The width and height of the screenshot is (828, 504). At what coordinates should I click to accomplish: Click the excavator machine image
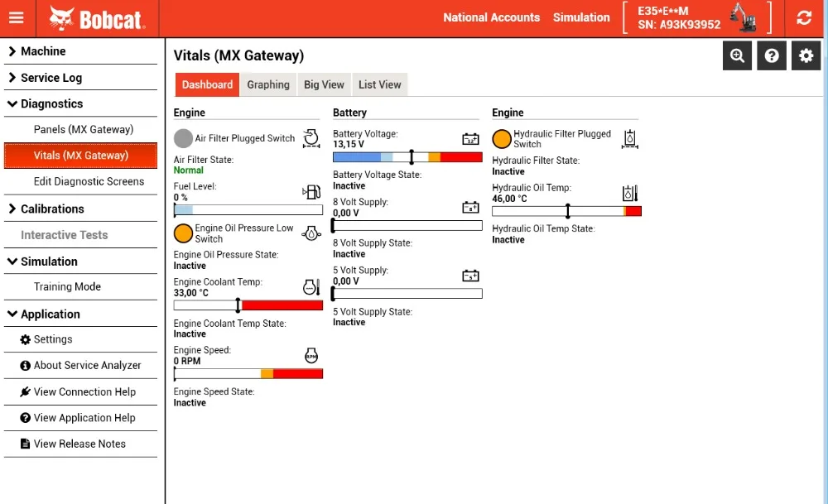coord(744,17)
